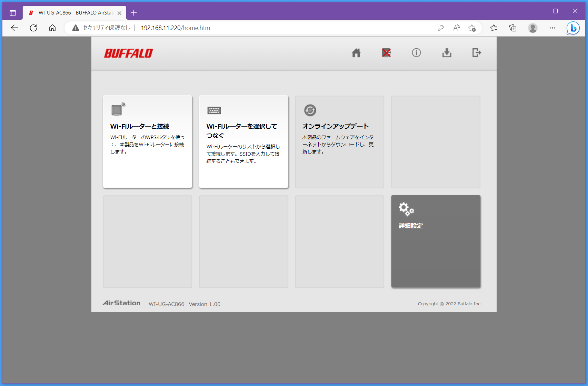
Task: Add this page to favorites star icon
Action: coord(472,28)
